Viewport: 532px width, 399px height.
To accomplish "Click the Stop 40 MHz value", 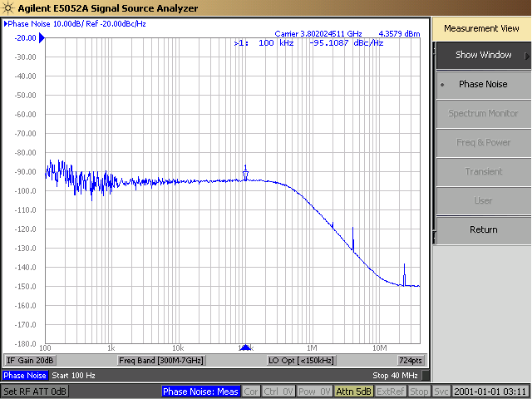I will click(395, 376).
